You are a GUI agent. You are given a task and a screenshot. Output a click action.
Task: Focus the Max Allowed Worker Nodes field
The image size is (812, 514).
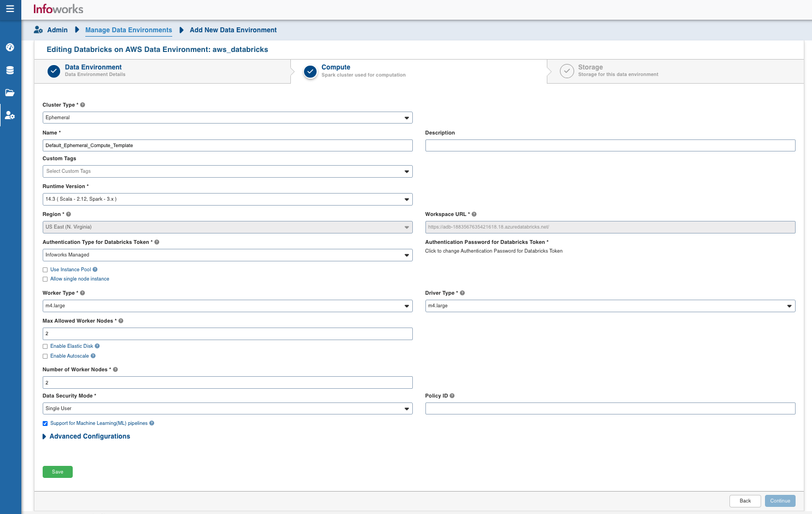[227, 334]
